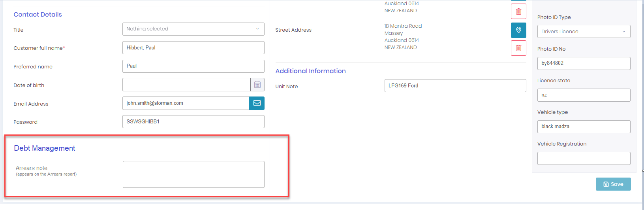Click the trash icon below the map pin
The height and width of the screenshot is (210, 644).
(x=518, y=48)
